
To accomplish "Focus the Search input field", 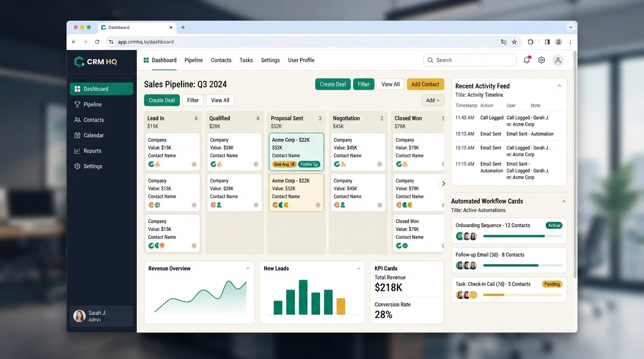I will (x=470, y=60).
